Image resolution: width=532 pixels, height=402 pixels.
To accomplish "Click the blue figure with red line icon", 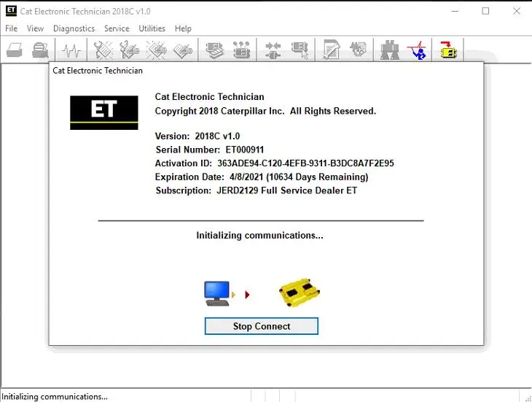I will point(417,50).
